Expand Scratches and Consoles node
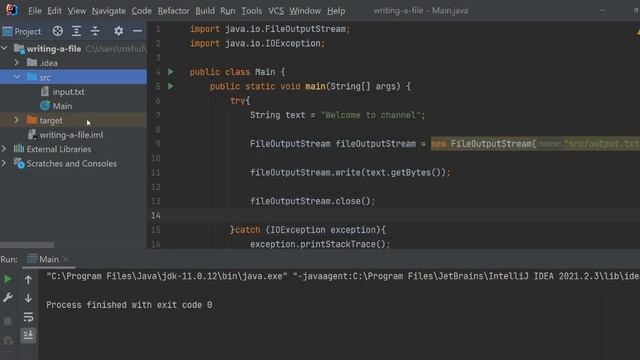 click(x=4, y=163)
